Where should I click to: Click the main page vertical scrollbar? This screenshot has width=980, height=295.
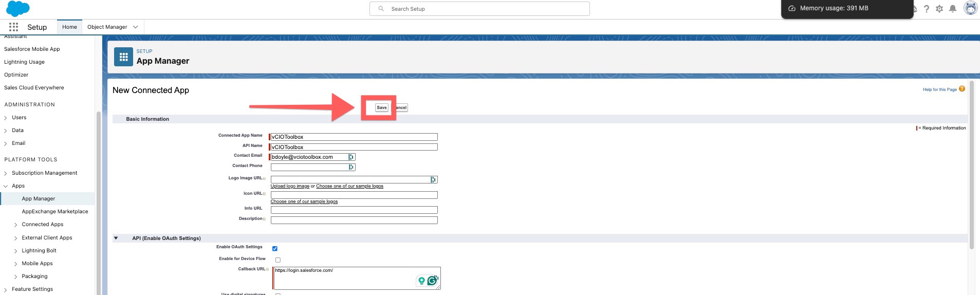[x=971, y=164]
